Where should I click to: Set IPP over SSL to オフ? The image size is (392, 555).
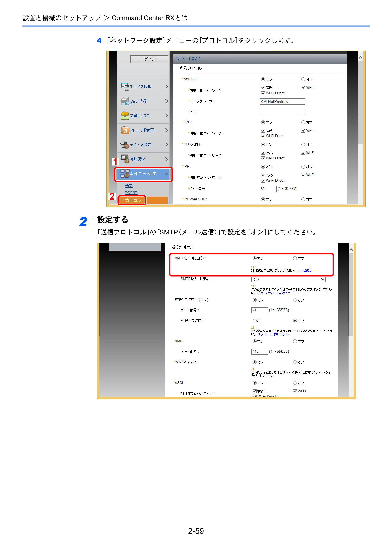[x=303, y=199]
